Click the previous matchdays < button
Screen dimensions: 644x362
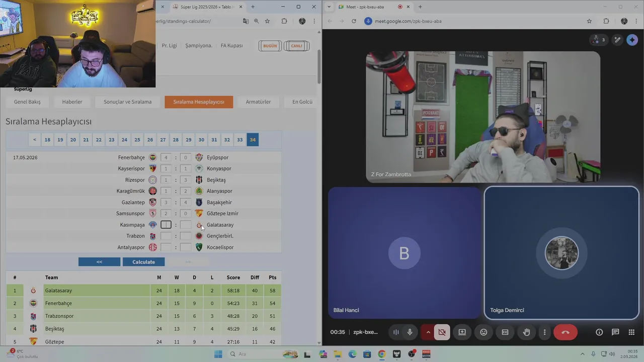click(x=35, y=140)
